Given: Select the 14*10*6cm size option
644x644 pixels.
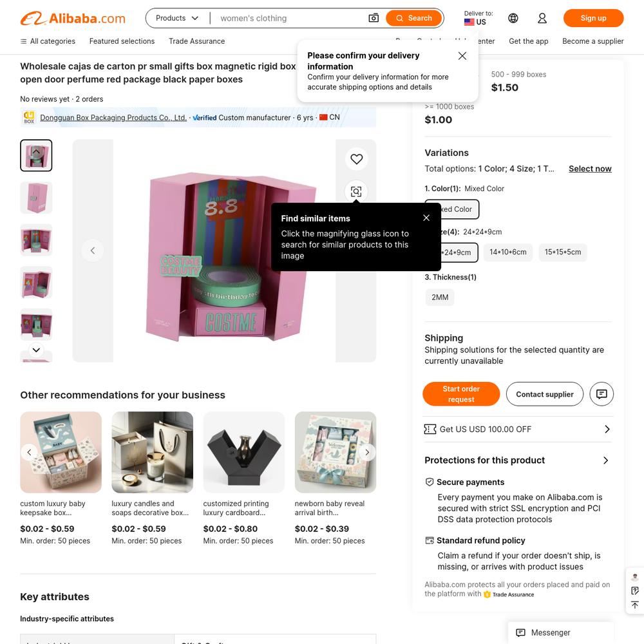Looking at the screenshot, I should (x=507, y=252).
